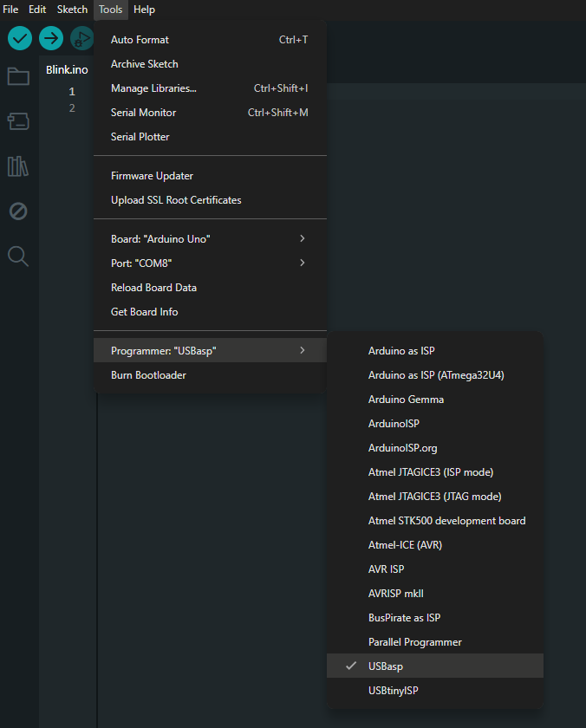The width and height of the screenshot is (586, 728).
Task: Open the Sketchbook folder icon
Action: click(18, 76)
